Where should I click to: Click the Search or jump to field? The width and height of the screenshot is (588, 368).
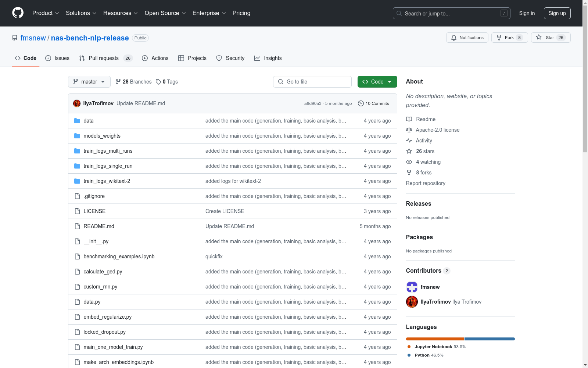[x=452, y=13]
